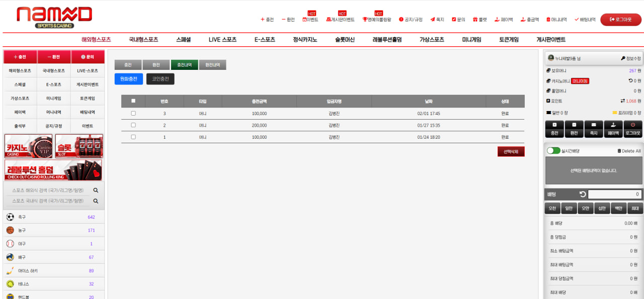This screenshot has width=644, height=299.
Task: Open the 정보수정 key icon link
Action: point(623,58)
